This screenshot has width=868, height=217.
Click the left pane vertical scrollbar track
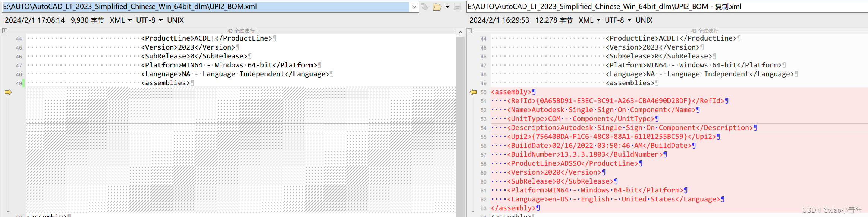(460, 127)
